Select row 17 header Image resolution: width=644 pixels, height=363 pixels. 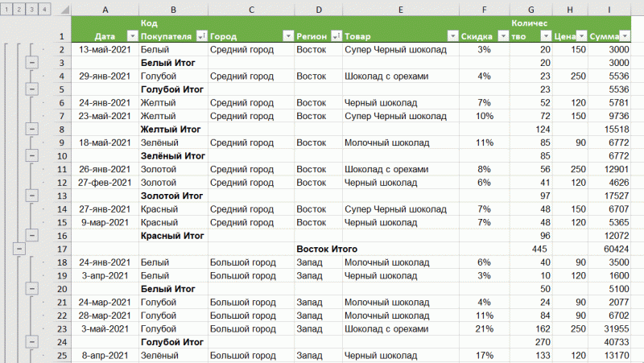[61, 249]
